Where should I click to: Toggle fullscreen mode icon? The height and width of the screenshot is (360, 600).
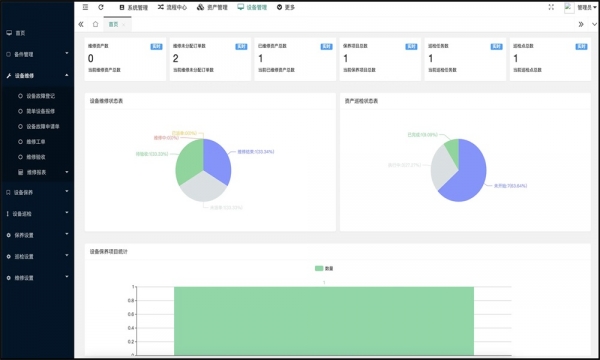pos(551,7)
